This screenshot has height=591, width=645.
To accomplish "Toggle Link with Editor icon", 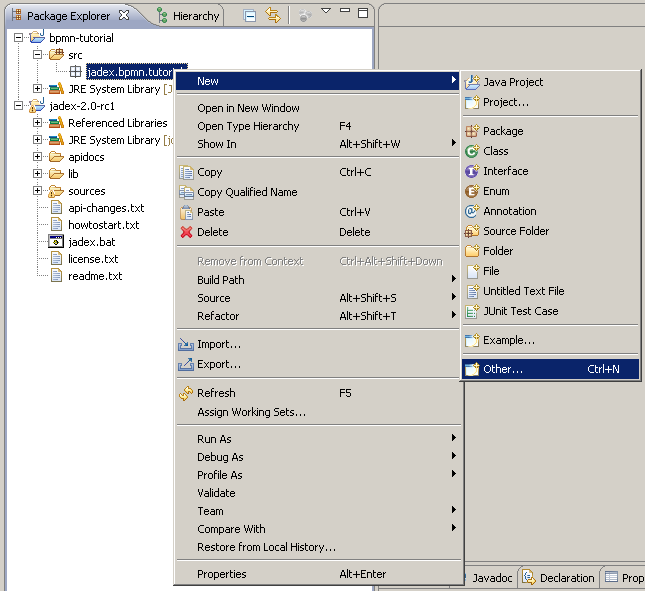I will click(x=272, y=15).
